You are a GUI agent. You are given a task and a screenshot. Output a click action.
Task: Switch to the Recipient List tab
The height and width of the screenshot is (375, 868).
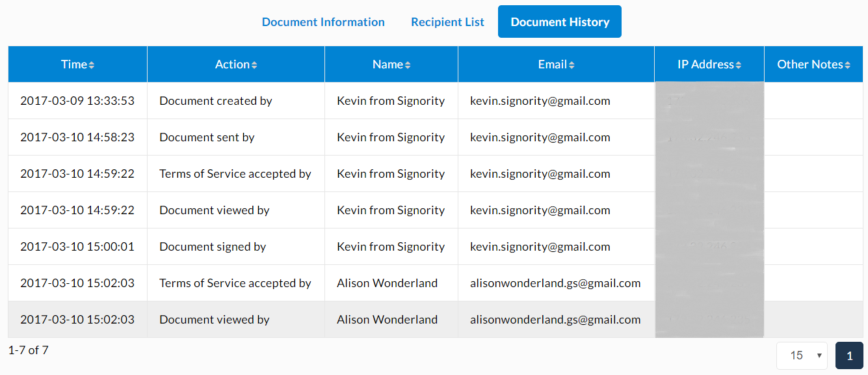point(447,22)
